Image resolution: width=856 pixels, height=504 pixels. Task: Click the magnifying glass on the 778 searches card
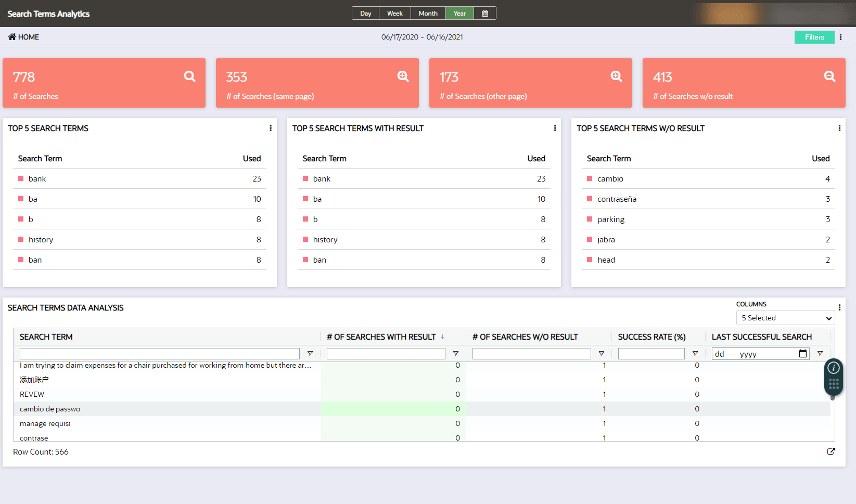tap(189, 76)
